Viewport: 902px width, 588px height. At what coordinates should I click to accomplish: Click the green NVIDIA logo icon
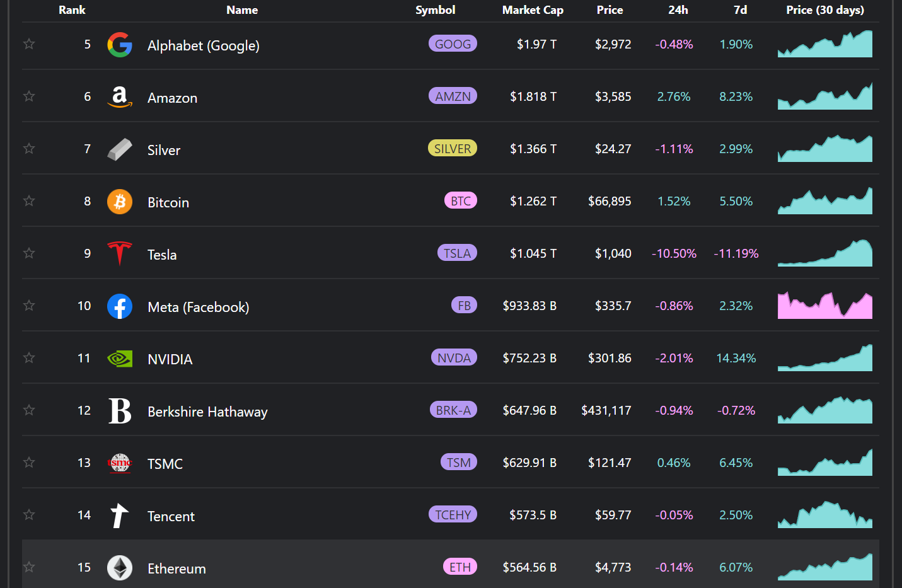pos(119,359)
